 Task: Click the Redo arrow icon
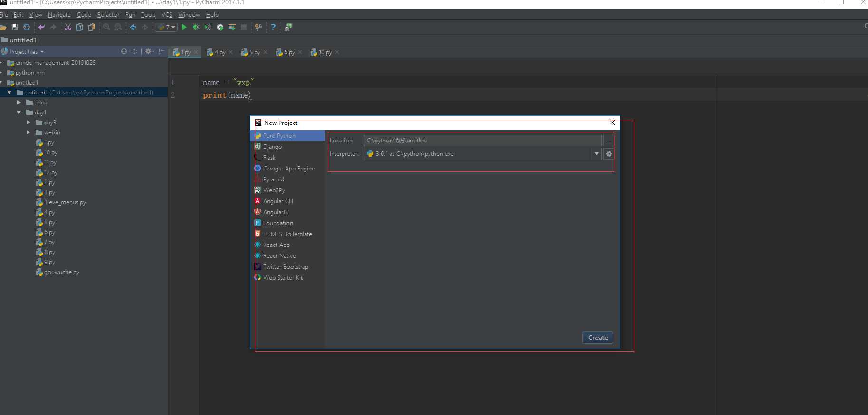coord(53,28)
